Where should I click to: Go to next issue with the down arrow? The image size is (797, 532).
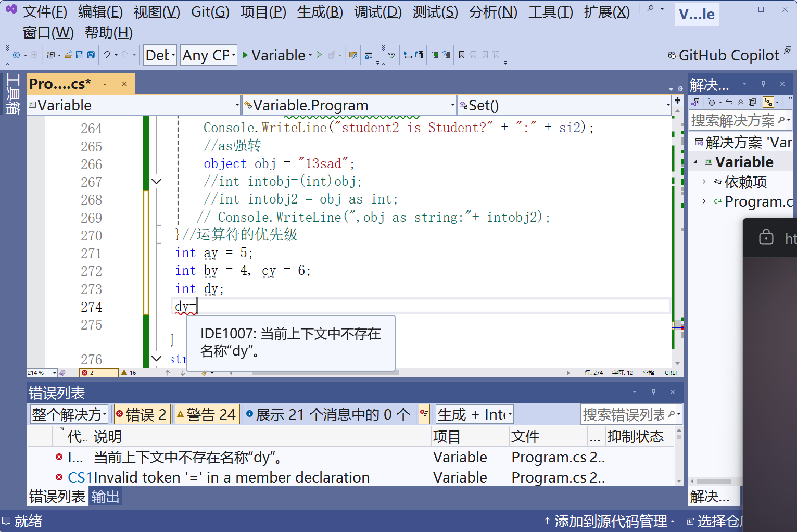pyautogui.click(x=183, y=373)
